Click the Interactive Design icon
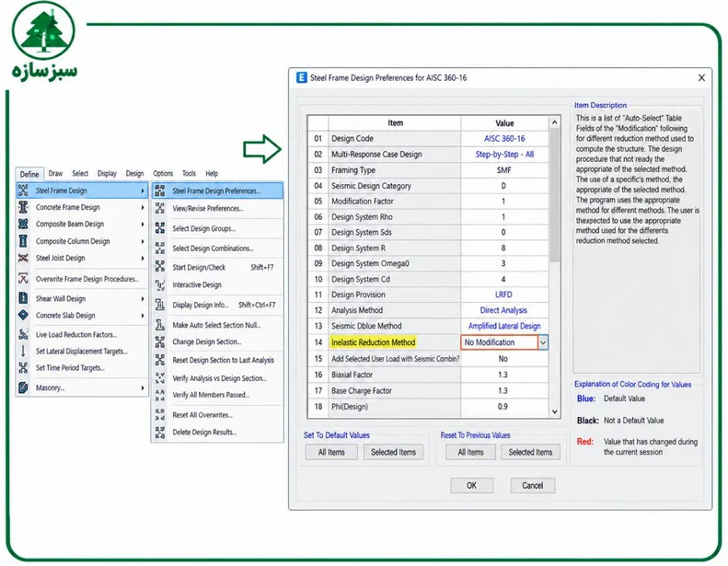This screenshot has height=566, width=728. (x=160, y=284)
